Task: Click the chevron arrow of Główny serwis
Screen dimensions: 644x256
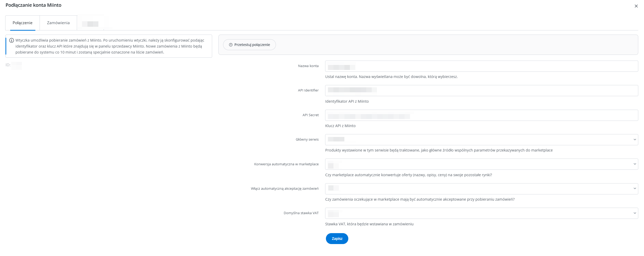Action: pyautogui.click(x=635, y=140)
